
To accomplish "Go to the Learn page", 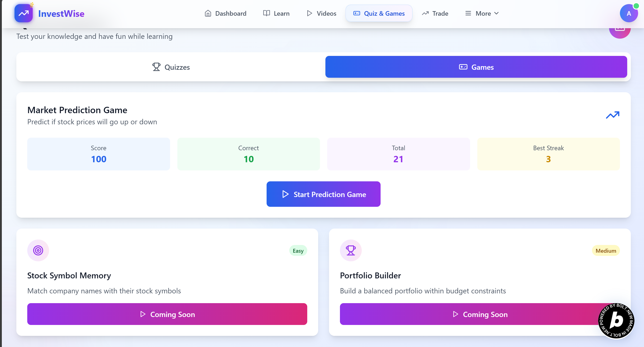I will tap(276, 13).
